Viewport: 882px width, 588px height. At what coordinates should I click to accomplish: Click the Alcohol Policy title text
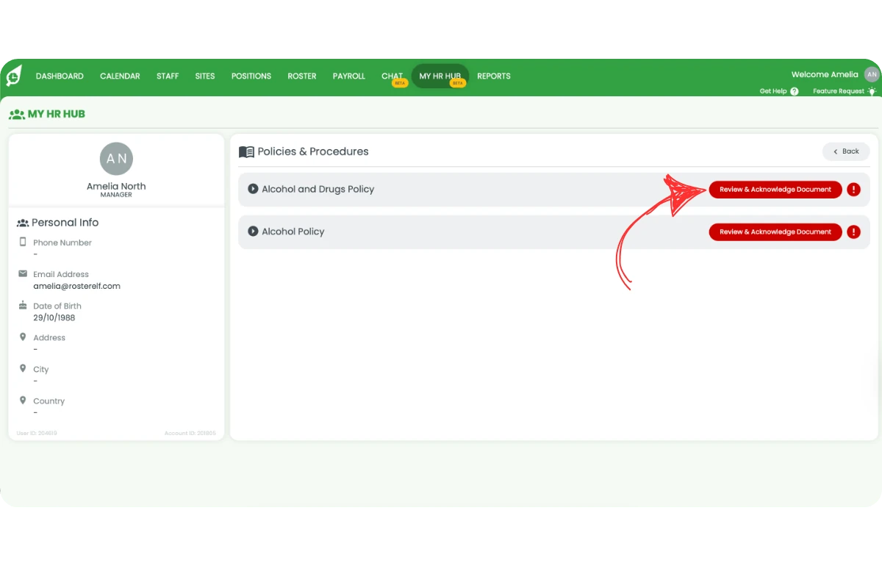(x=293, y=232)
